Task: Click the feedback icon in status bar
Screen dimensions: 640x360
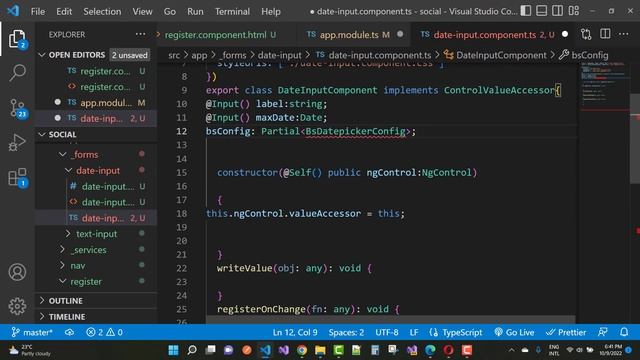Action: tap(602, 332)
